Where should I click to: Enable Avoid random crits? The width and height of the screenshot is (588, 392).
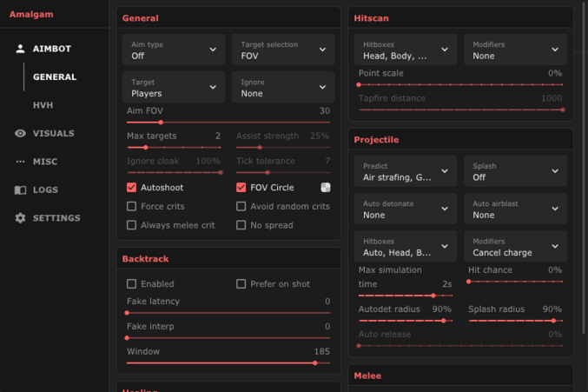tap(241, 206)
